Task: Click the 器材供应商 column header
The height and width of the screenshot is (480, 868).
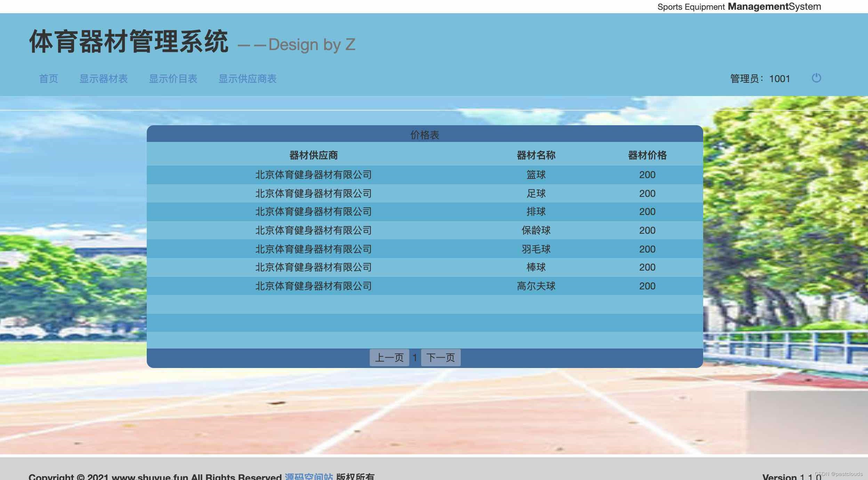Action: coord(313,155)
